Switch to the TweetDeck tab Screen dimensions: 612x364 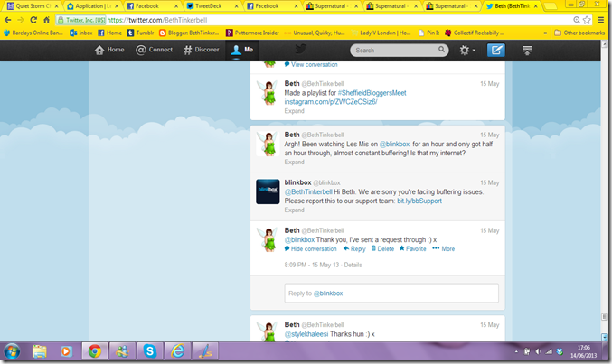coord(212,5)
